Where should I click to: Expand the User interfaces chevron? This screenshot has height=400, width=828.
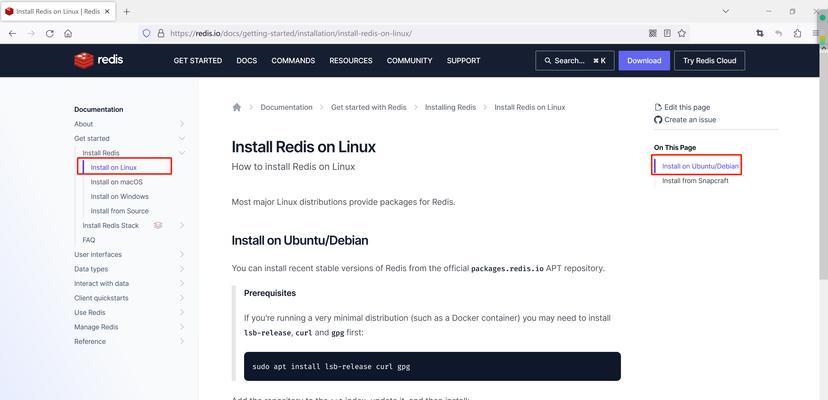pyautogui.click(x=182, y=254)
